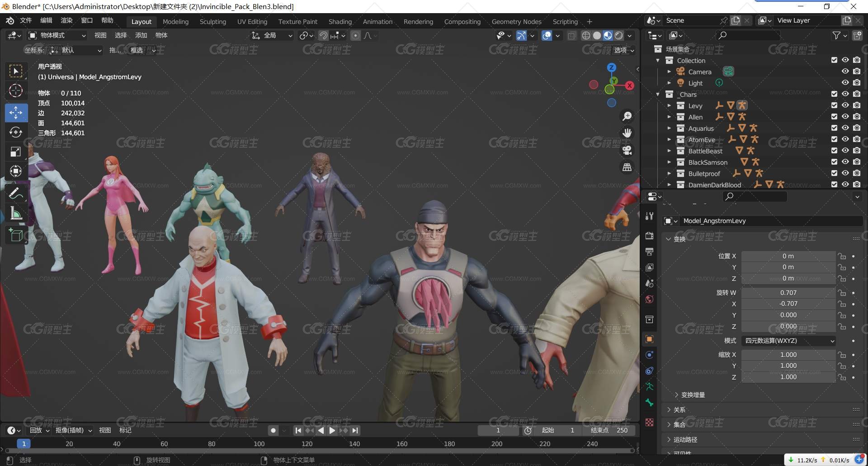Select the Measure tool
Viewport: 868px width, 466px height.
16,213
